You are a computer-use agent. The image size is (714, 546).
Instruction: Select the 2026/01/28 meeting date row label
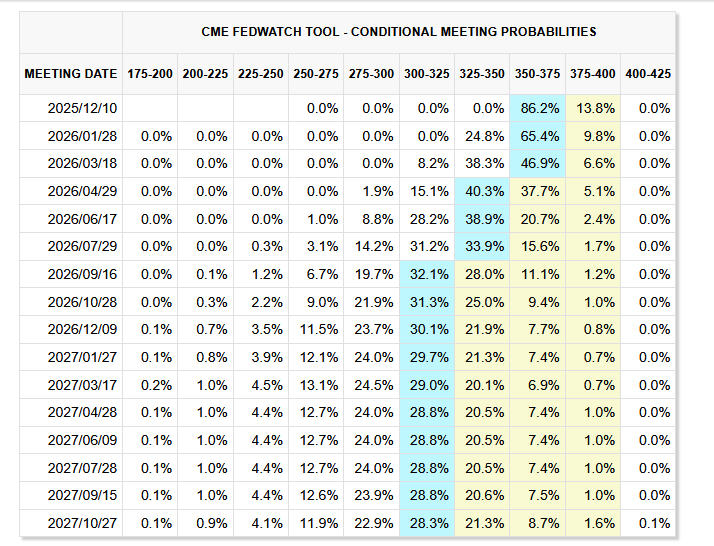coord(82,136)
